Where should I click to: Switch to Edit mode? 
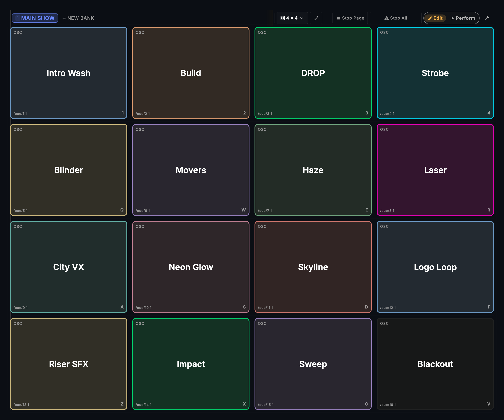pos(435,18)
